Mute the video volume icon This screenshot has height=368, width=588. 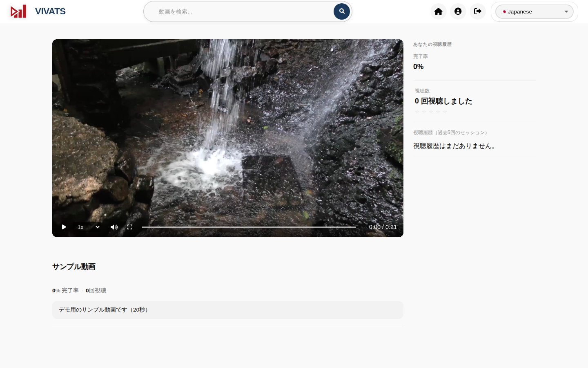coord(114,227)
